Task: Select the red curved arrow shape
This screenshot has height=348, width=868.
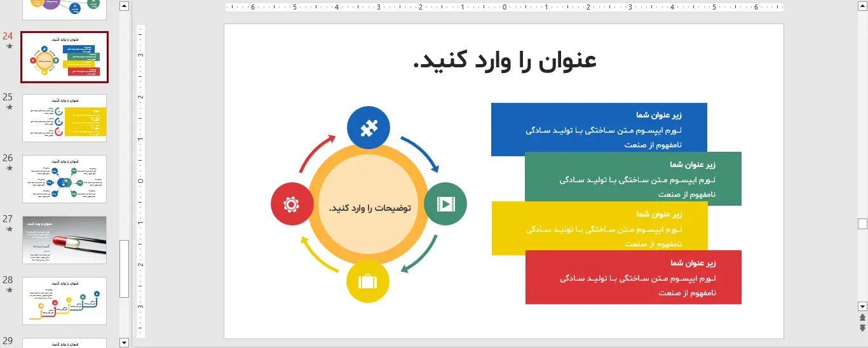Action: pyautogui.click(x=316, y=151)
